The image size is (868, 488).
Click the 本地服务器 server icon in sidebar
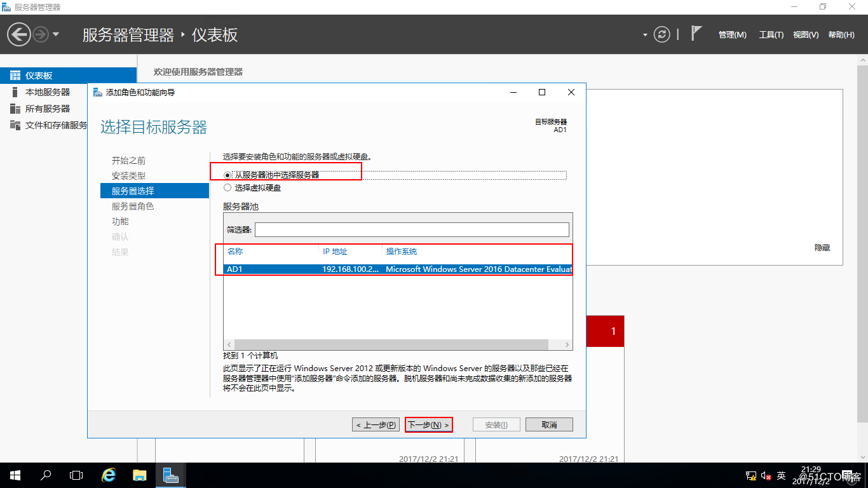click(x=15, y=92)
